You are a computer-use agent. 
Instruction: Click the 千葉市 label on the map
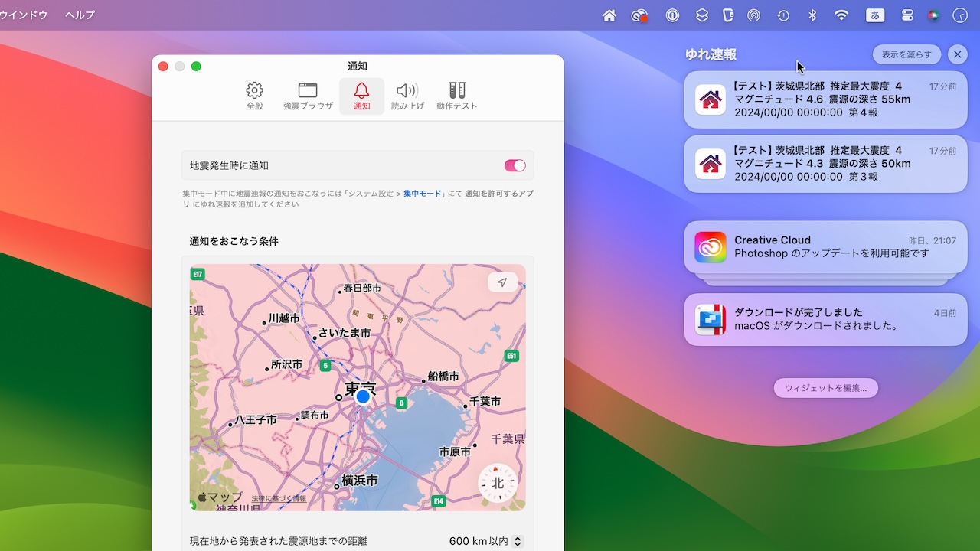485,402
